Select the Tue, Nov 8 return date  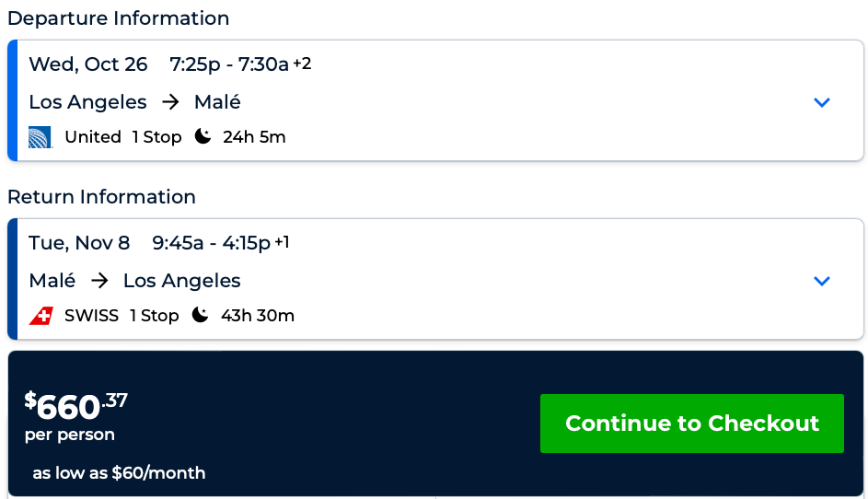[79, 243]
